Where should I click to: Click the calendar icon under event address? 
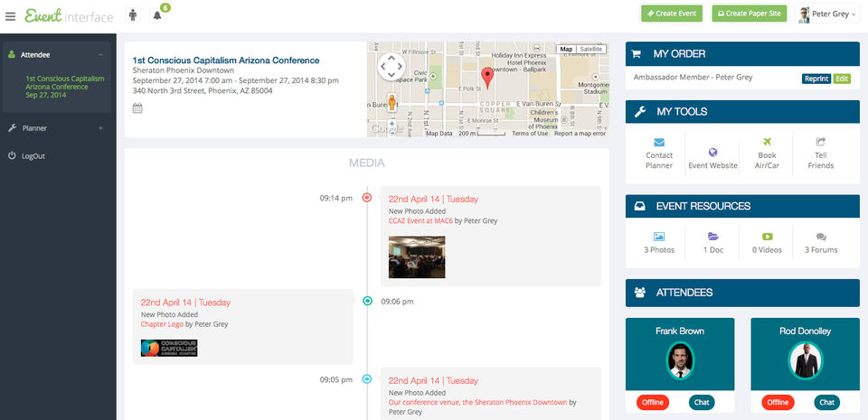tap(137, 108)
